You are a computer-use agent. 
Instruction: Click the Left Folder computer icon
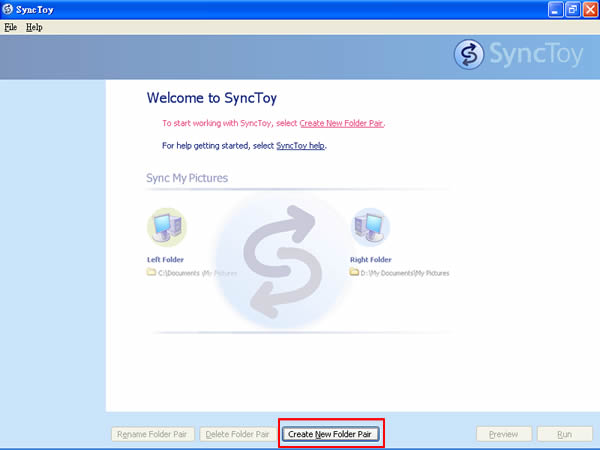(x=167, y=227)
